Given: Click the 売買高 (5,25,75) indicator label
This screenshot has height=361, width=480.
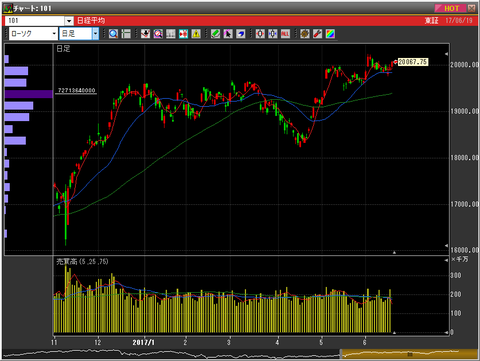Looking at the screenshot, I should point(82,262).
